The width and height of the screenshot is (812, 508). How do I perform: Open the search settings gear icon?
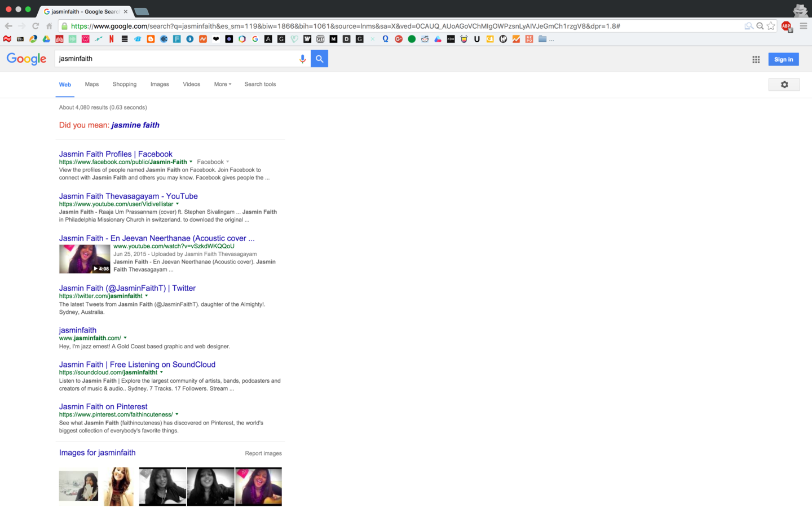click(784, 84)
